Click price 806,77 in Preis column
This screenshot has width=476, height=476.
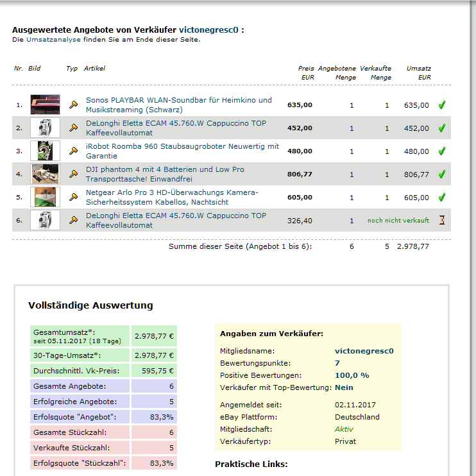(300, 174)
